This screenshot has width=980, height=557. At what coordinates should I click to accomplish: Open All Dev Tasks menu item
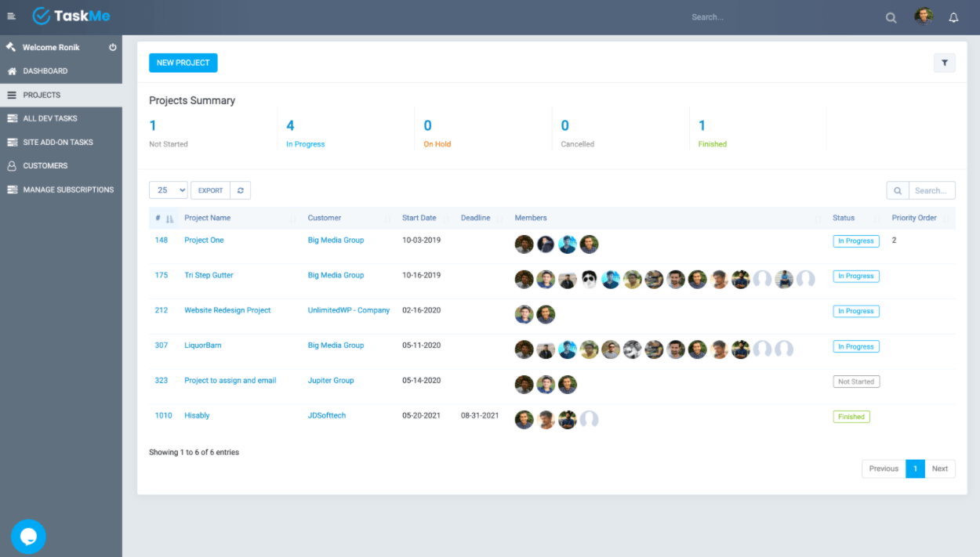pyautogui.click(x=61, y=118)
